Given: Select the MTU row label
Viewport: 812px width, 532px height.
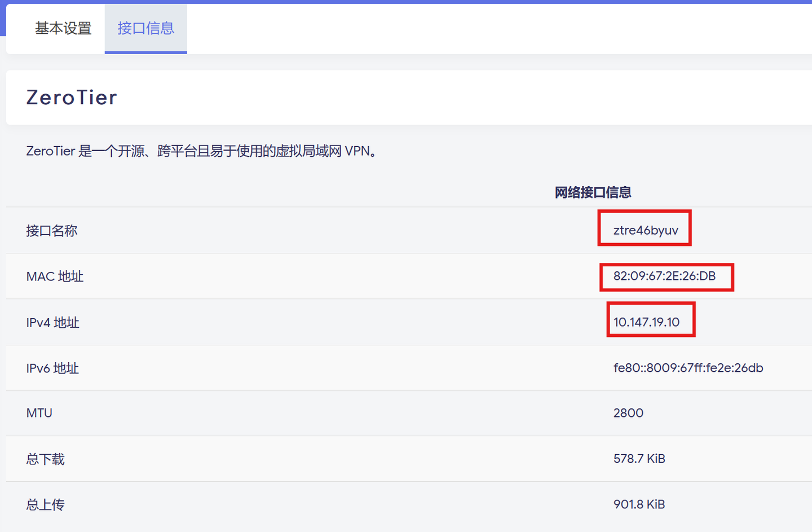Looking at the screenshot, I should [x=38, y=413].
